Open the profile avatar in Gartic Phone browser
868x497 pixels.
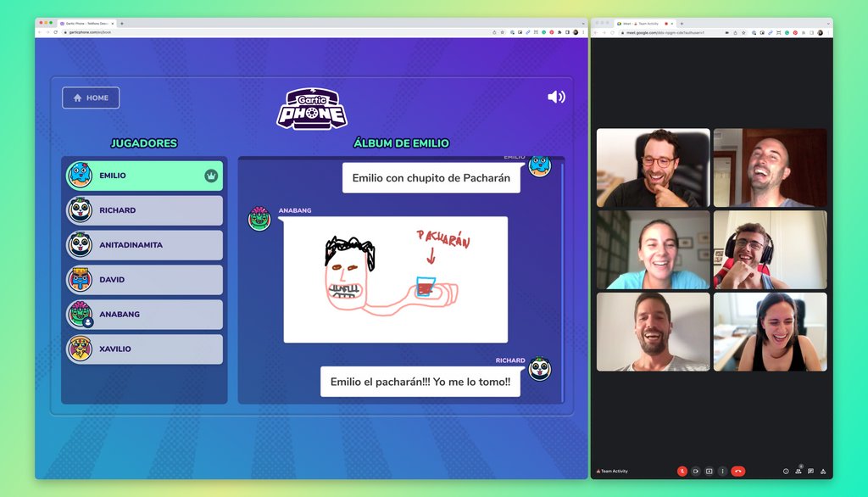point(576,32)
